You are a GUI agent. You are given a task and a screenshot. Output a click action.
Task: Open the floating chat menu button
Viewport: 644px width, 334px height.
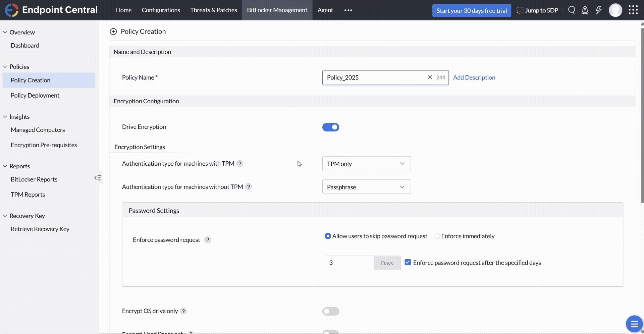click(x=634, y=324)
